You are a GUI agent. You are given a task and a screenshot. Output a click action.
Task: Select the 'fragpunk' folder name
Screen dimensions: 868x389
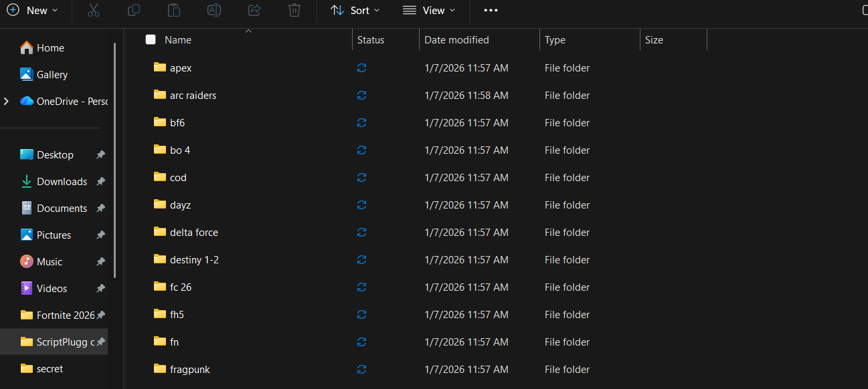click(x=190, y=370)
